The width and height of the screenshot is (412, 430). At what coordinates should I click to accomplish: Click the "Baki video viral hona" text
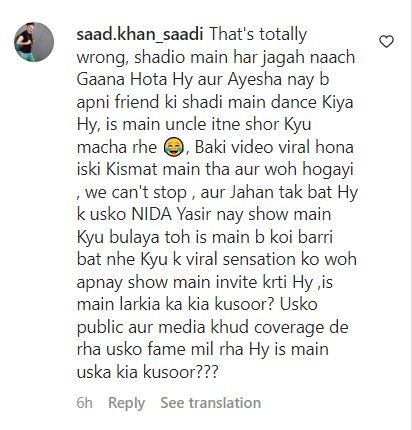(x=274, y=147)
